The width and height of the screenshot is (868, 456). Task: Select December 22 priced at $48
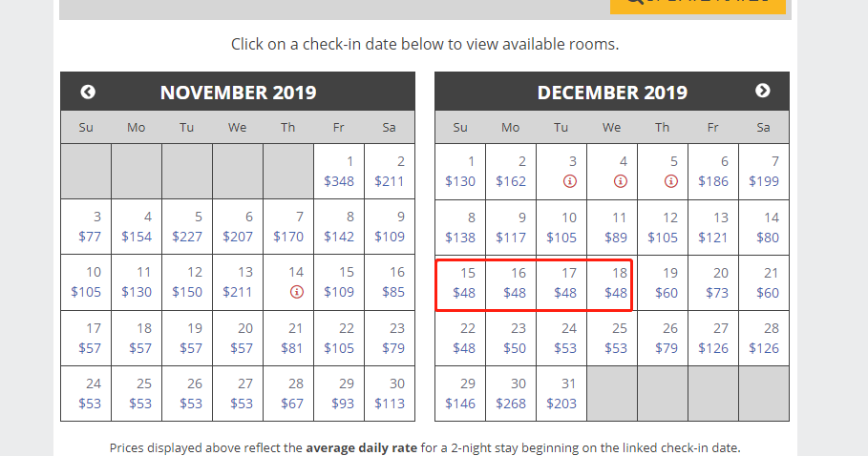tap(460, 339)
